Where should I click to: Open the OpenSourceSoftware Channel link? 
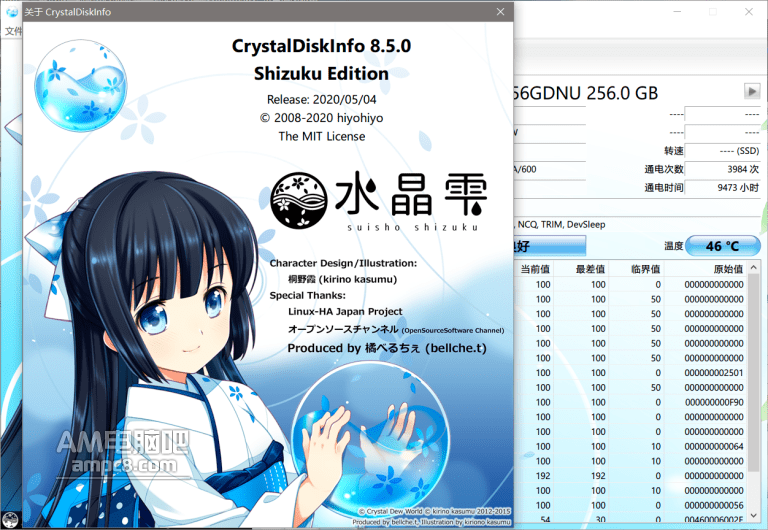point(396,330)
